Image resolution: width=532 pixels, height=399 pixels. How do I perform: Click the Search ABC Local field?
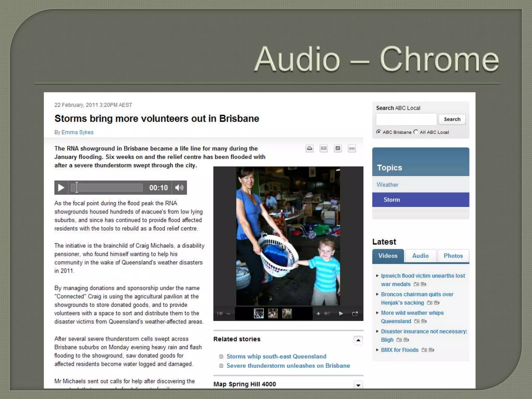[406, 119]
